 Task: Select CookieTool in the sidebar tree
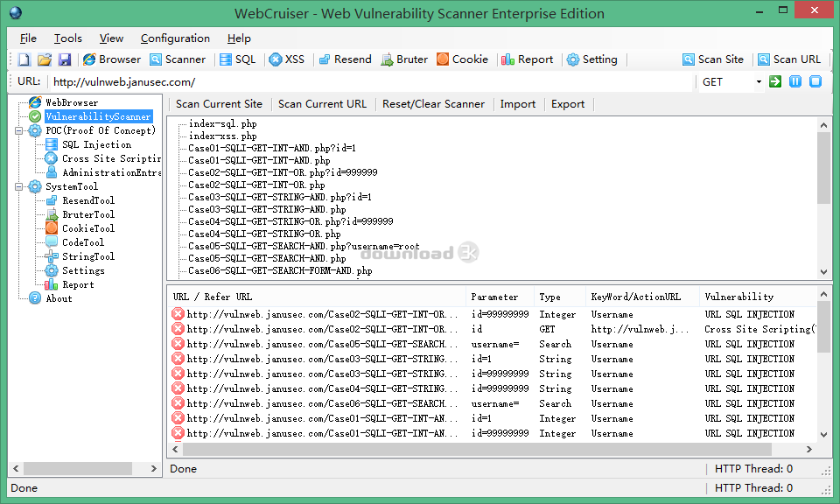click(88, 228)
